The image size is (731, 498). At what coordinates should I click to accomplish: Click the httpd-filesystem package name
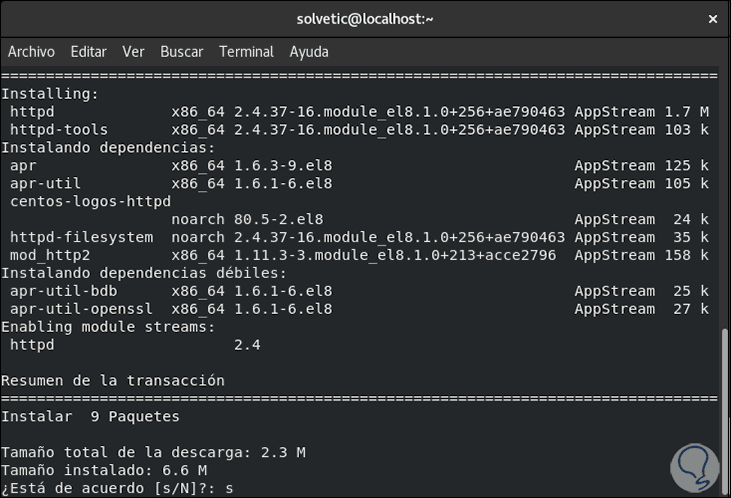tap(81, 237)
